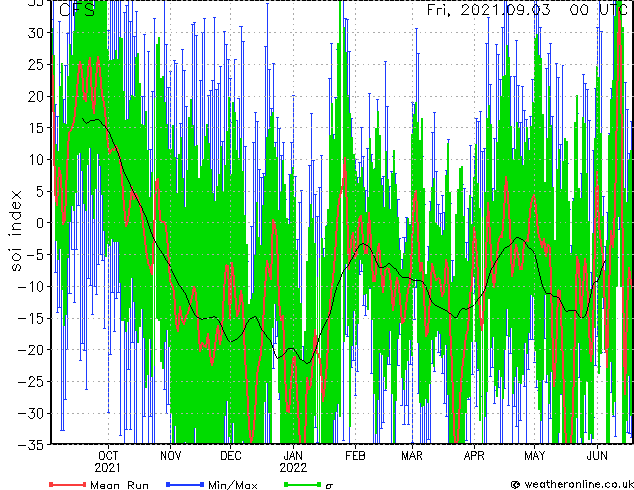Click the JUN month label
Image resolution: width=634 pixels, height=490 pixels.
[597, 456]
